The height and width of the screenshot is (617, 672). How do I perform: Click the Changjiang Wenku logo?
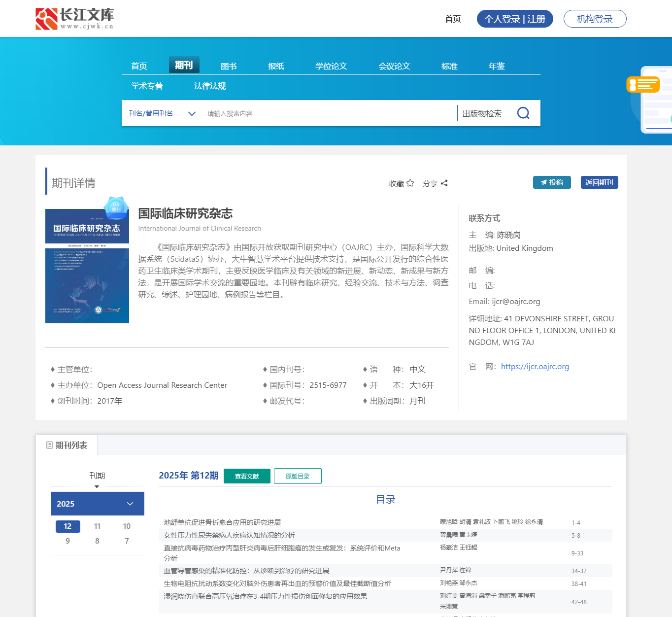pyautogui.click(x=74, y=19)
